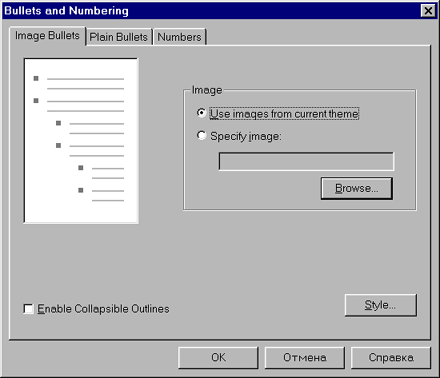Click the first top-level bullet in preview
This screenshot has width=440, height=378.
pos(36,78)
